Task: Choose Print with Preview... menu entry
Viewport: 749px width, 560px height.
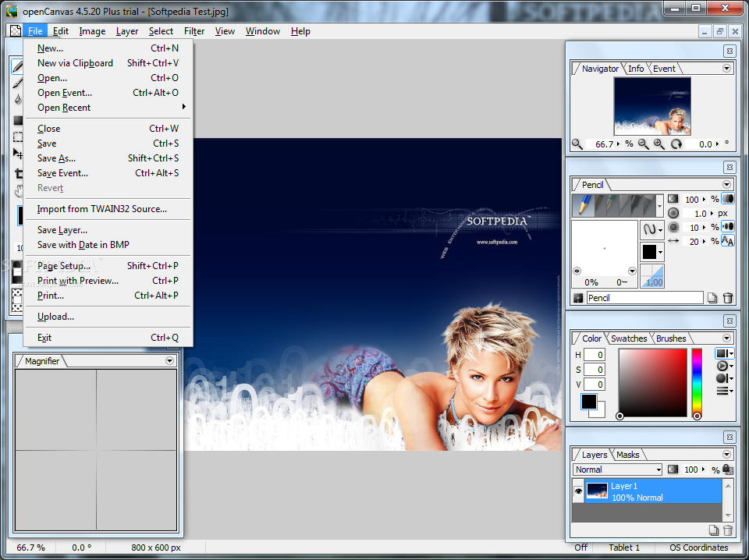Action: click(108, 280)
